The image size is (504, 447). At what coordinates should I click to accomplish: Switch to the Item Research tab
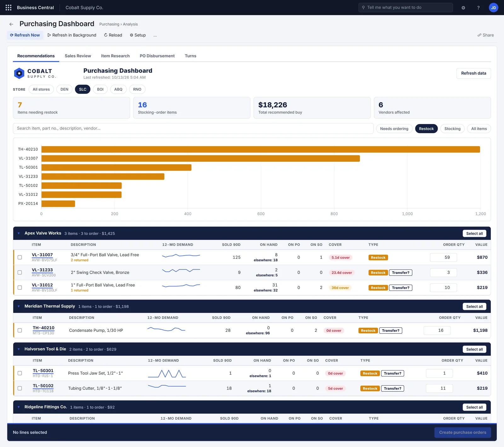pos(115,56)
